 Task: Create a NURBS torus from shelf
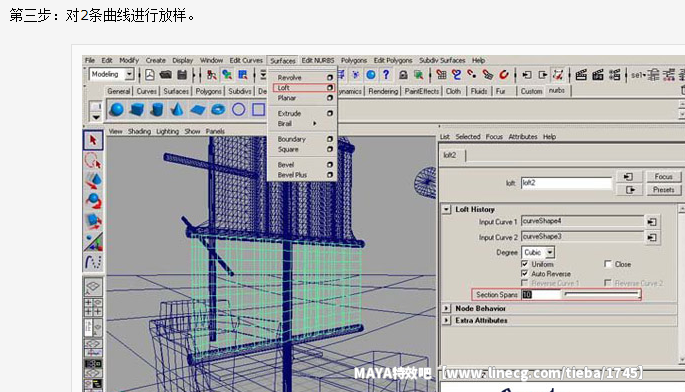click(218, 109)
